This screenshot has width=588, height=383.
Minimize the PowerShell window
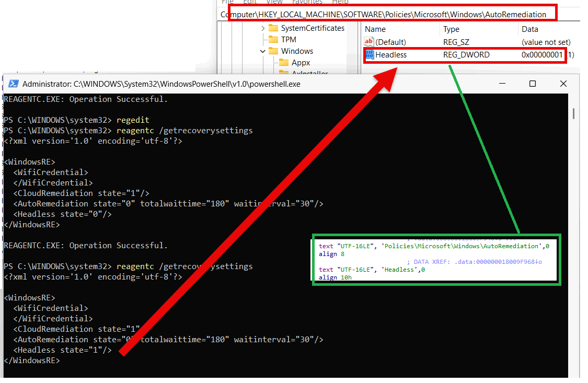click(502, 84)
